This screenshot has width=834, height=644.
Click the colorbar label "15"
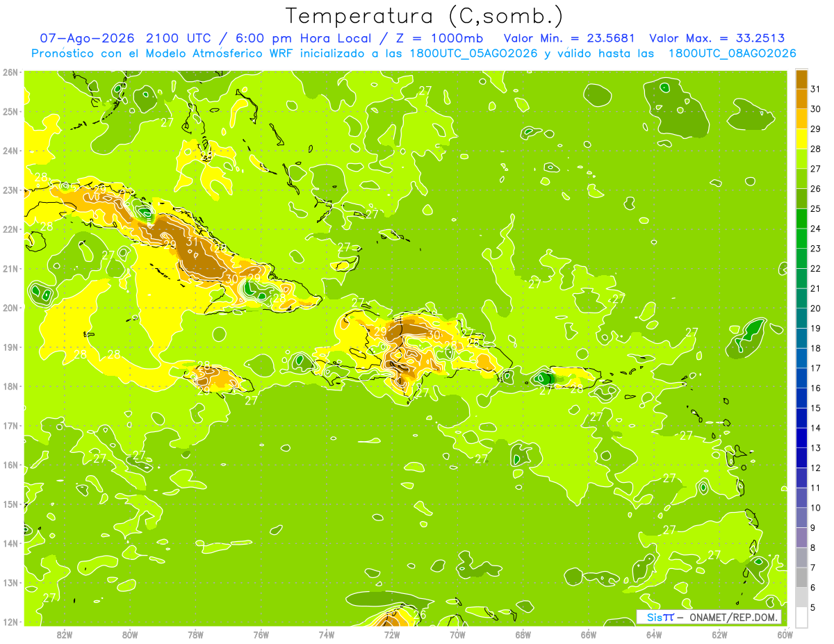pos(815,408)
